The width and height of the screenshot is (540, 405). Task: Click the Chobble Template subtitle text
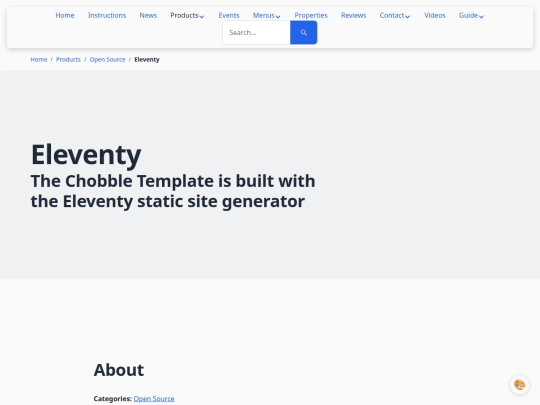[x=173, y=191]
